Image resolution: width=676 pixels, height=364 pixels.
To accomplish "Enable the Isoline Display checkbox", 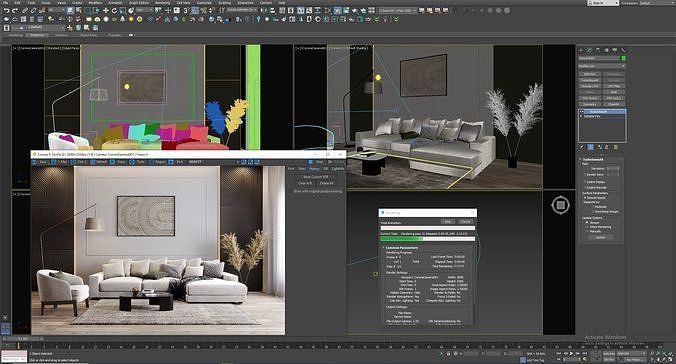I will 585,182.
